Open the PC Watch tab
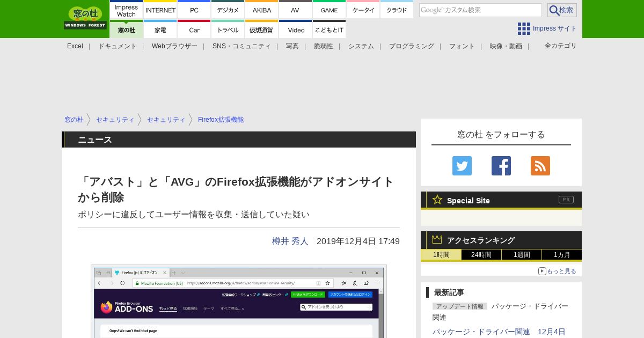 click(194, 10)
